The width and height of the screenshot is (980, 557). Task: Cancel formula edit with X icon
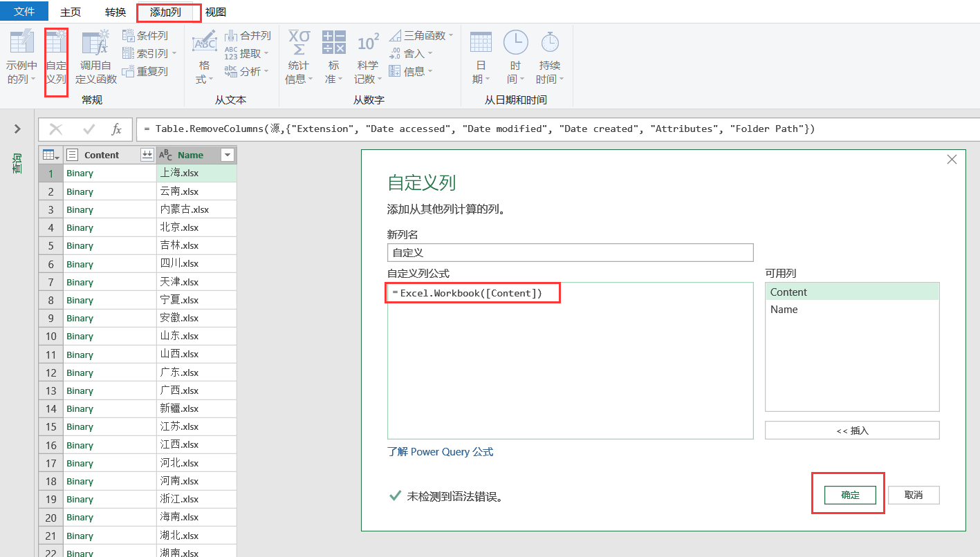click(56, 129)
